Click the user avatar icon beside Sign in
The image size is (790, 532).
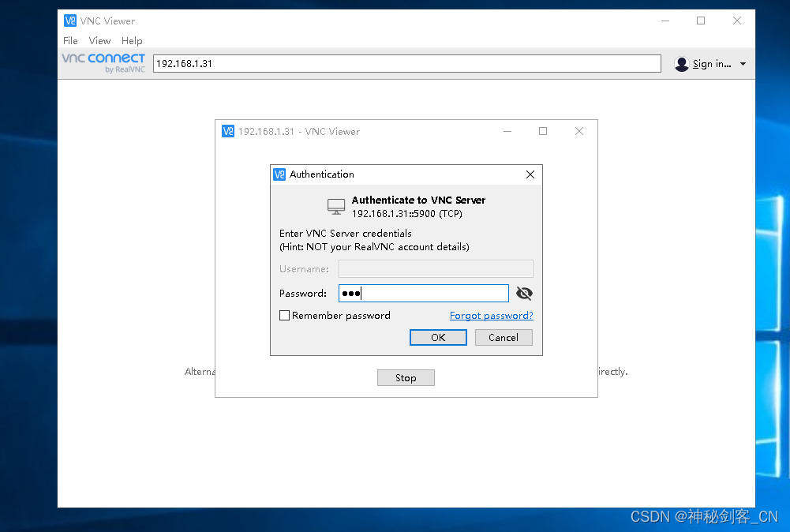[x=682, y=64]
